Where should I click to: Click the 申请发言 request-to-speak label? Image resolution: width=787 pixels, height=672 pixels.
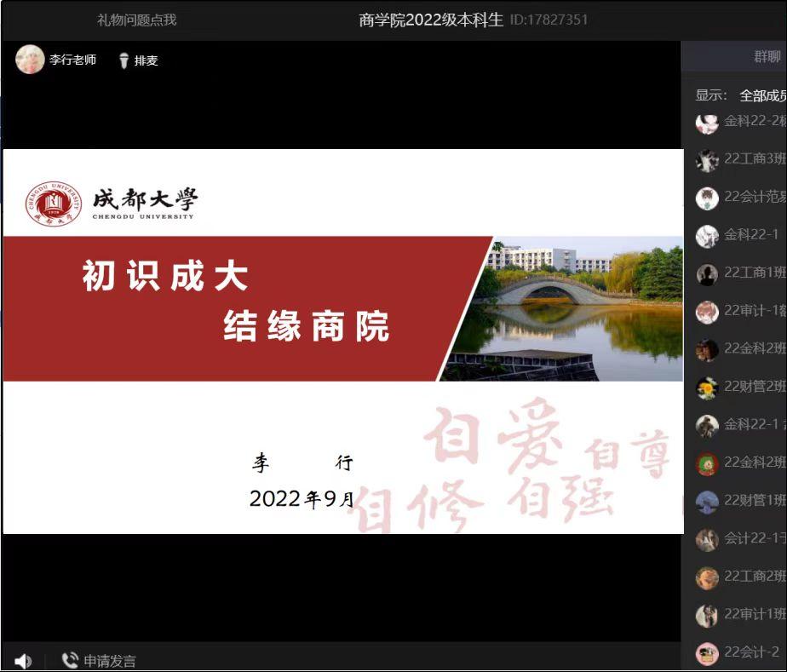click(x=110, y=660)
